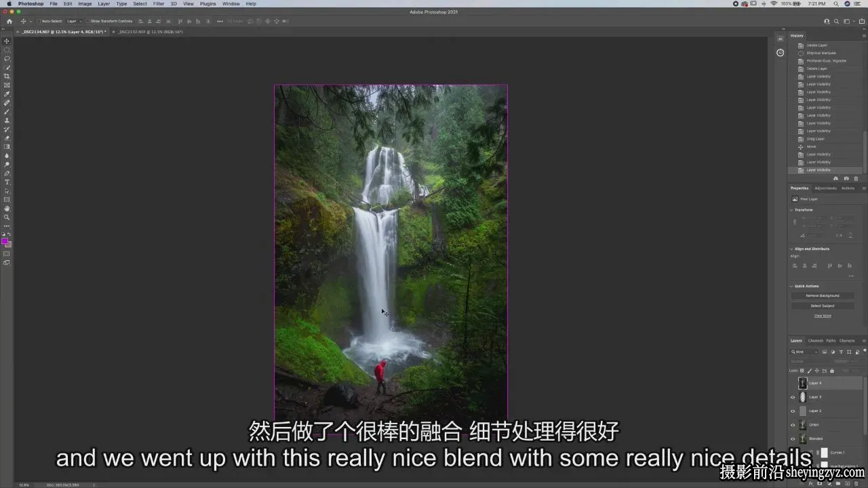
Task: Hide Layer 2 with its eye icon
Action: [793, 411]
